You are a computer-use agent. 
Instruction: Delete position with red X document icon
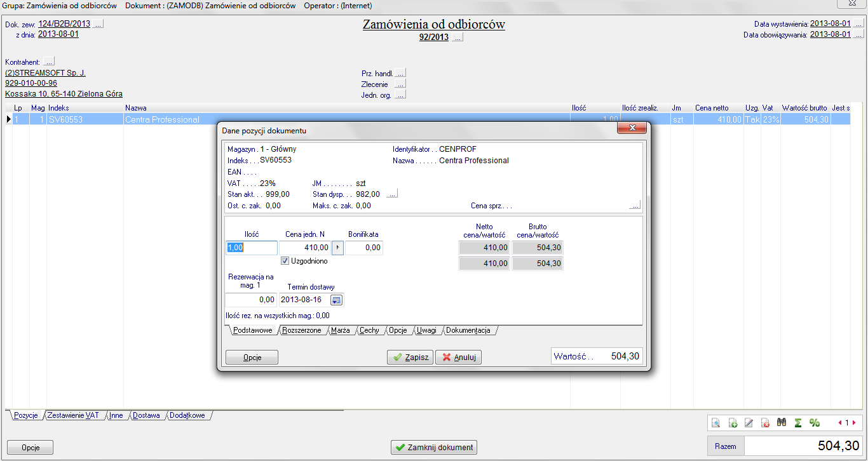(x=765, y=423)
